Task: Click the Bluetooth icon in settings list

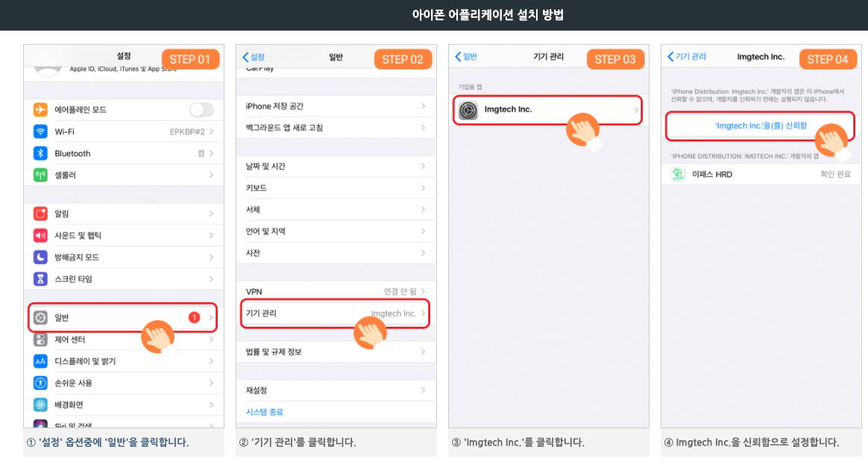Action: coord(40,154)
